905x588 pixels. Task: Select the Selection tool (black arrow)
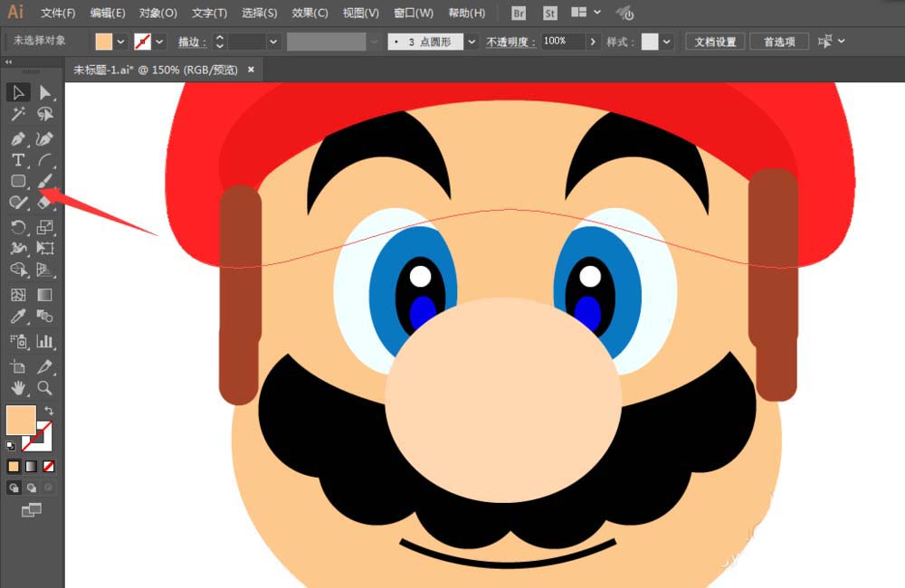(18, 92)
